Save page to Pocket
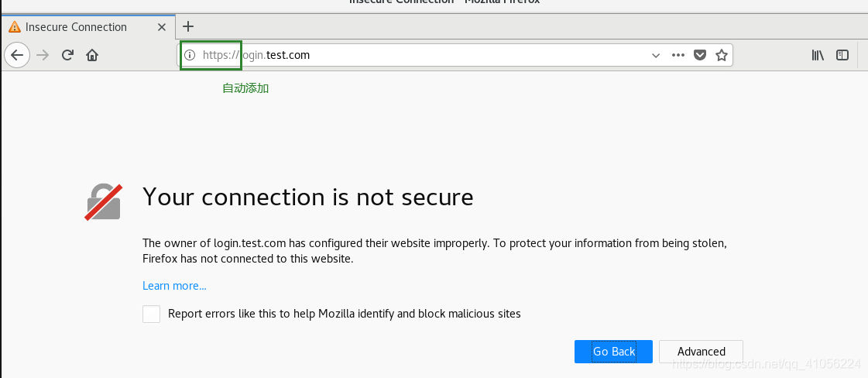The image size is (868, 378). 700,55
